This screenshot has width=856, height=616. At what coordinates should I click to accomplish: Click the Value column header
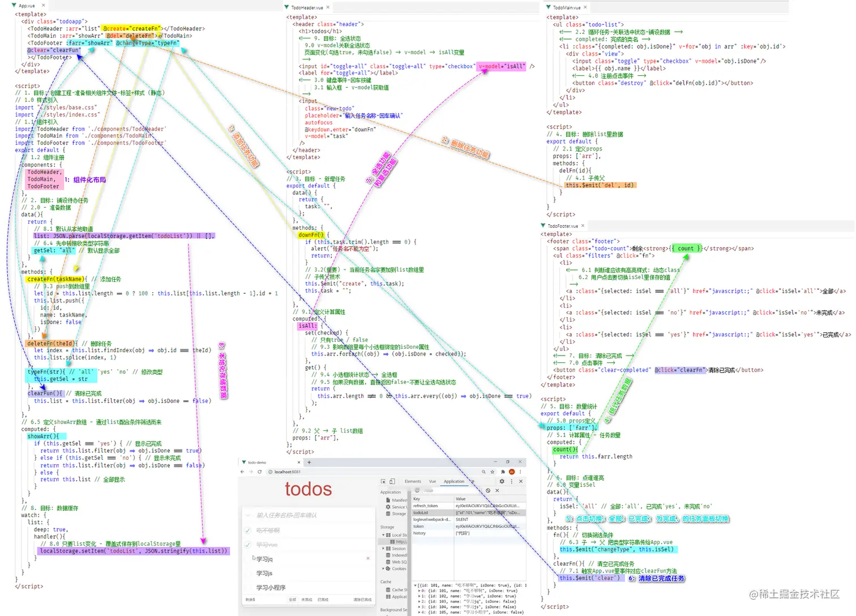coord(490,499)
